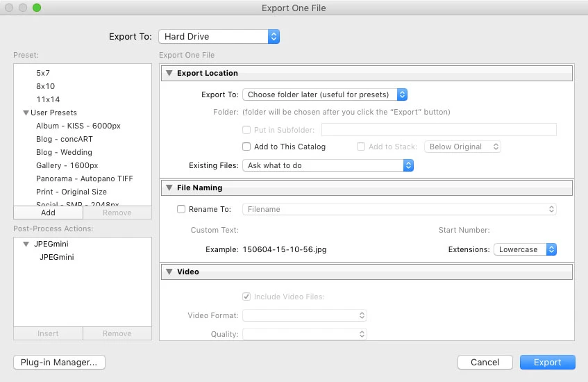Viewport: 588px width, 382px height.
Task: Cancel the export dialog
Action: [485, 363]
